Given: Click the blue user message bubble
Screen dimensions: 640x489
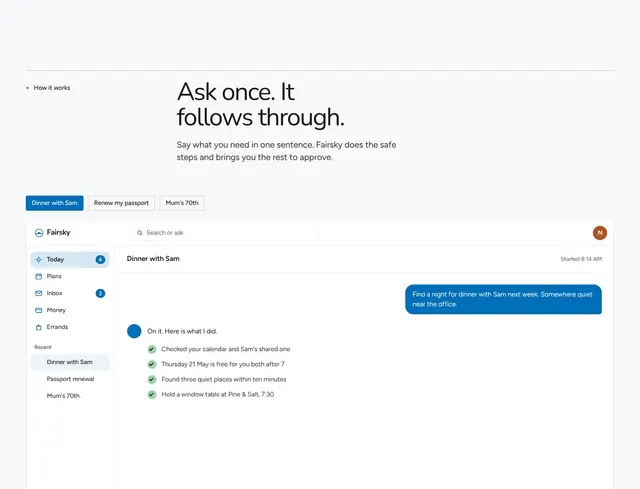Looking at the screenshot, I should [503, 299].
